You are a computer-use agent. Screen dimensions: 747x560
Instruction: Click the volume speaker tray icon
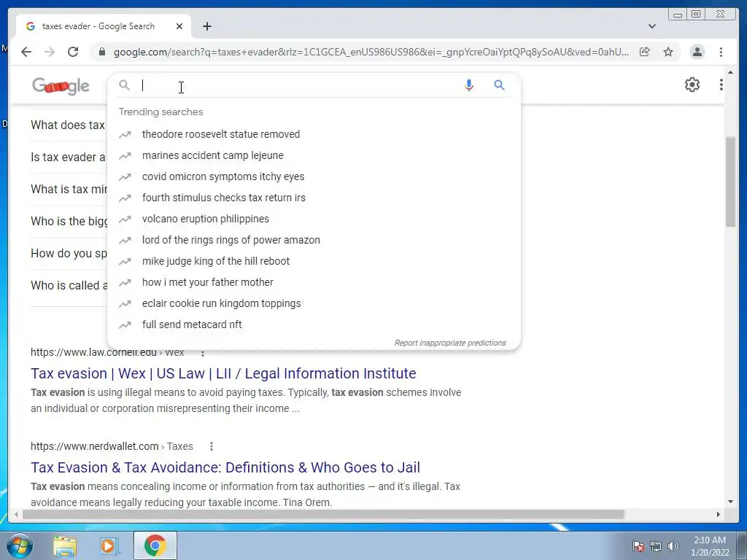(x=673, y=546)
